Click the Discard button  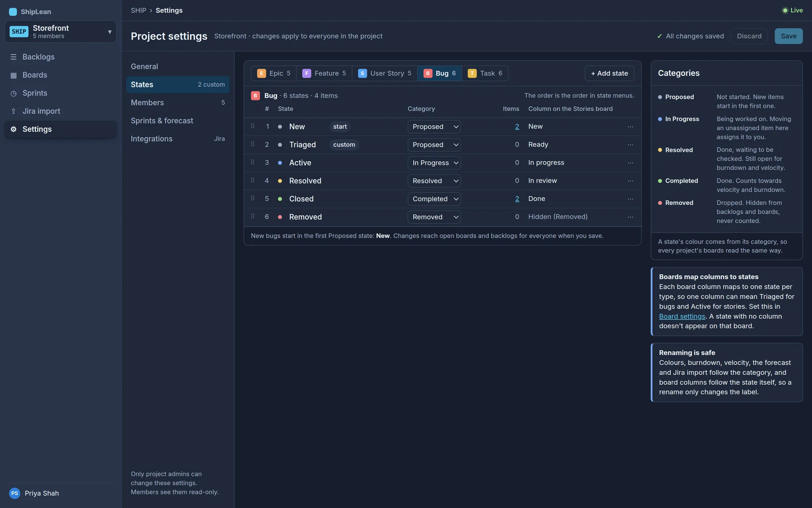click(x=749, y=36)
